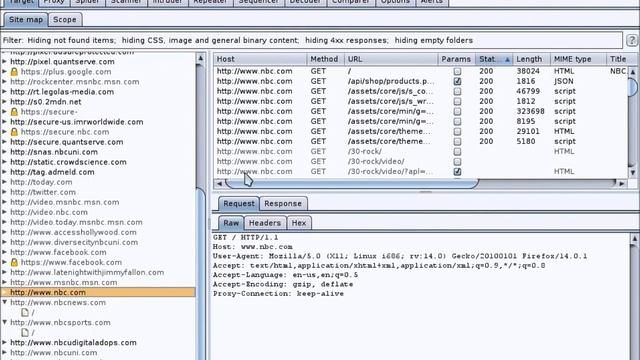Click the page icon under www.nbcnews.com
640x360 pixels.
pyautogui.click(x=25, y=313)
